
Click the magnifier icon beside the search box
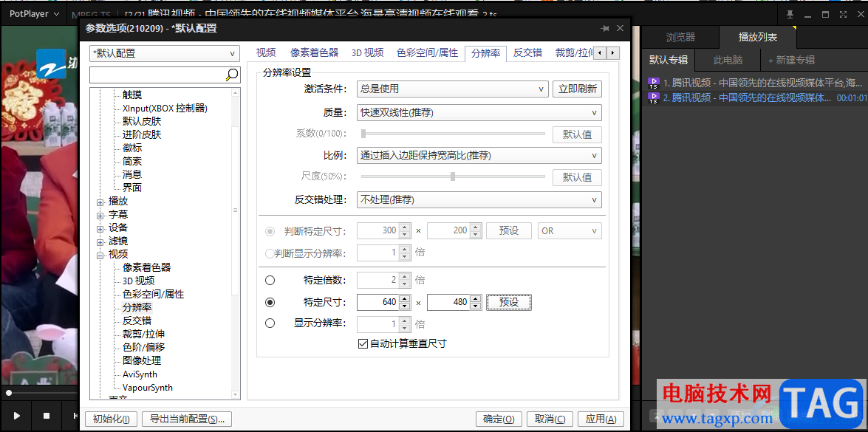point(232,75)
